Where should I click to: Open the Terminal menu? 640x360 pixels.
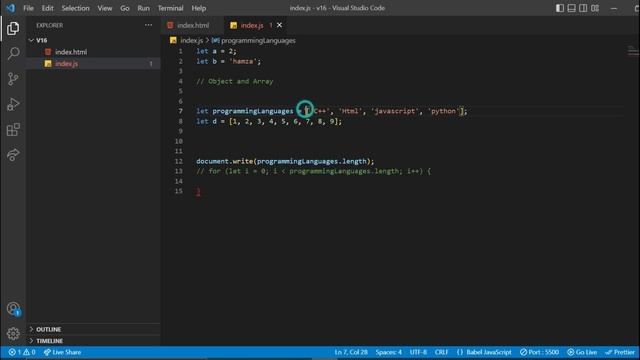point(171,8)
